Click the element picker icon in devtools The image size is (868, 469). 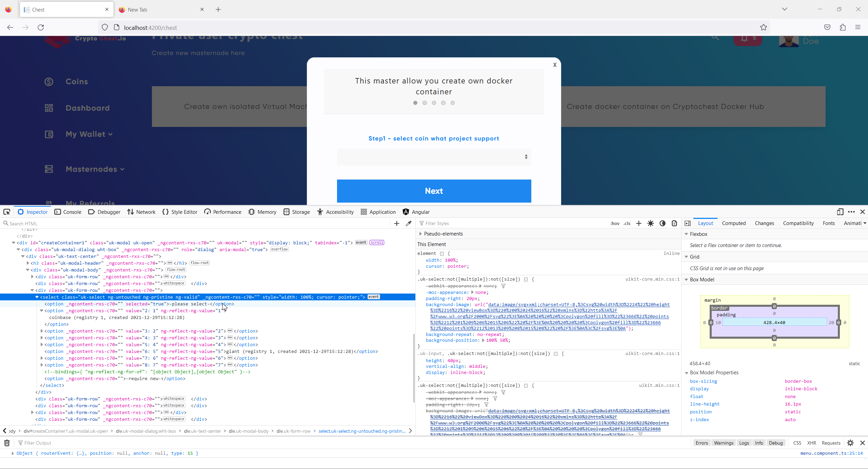[x=7, y=212]
